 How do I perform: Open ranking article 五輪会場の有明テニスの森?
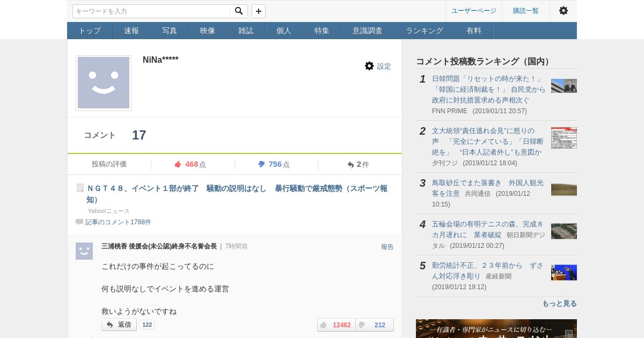(487, 229)
